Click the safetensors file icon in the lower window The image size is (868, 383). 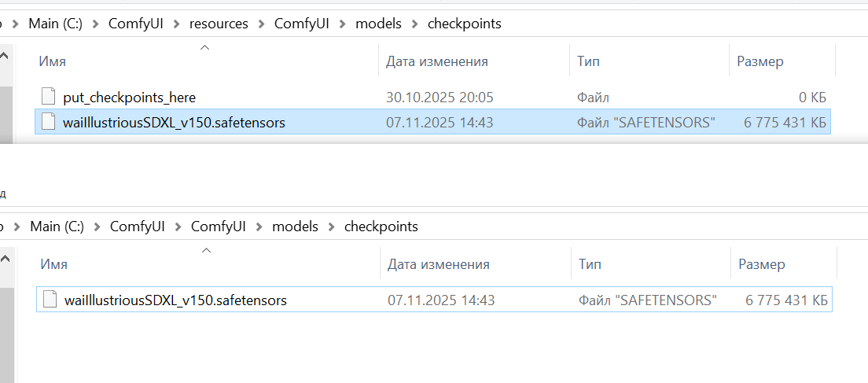[50, 300]
